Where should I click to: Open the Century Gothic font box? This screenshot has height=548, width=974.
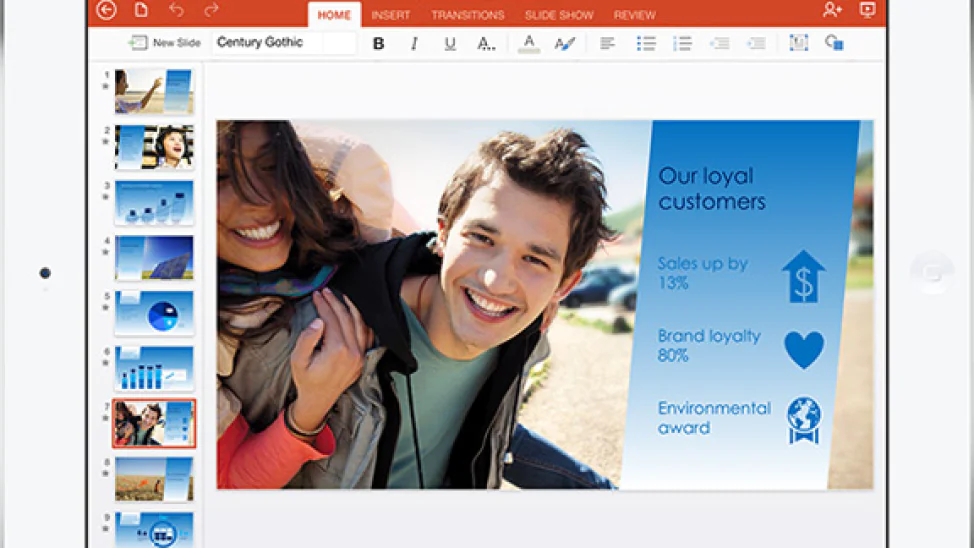(284, 43)
